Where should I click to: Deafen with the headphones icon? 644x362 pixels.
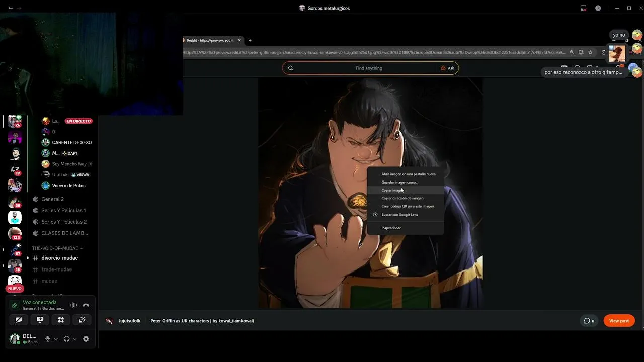[66, 339]
